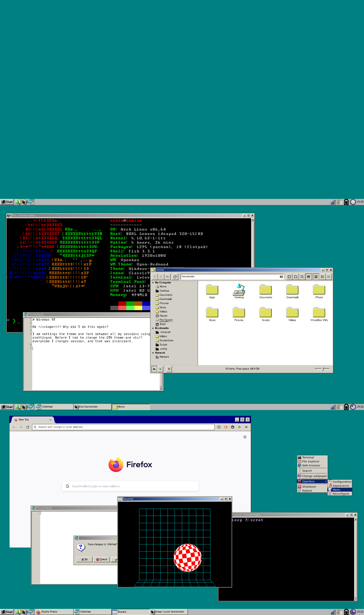Collapse the Network section in the sidebar
364x615 pixels.
(x=153, y=353)
